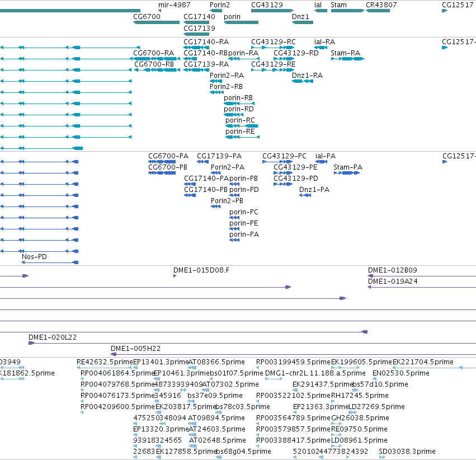
Task: Select the CG17139-PA protein feature
Action: (x=203, y=162)
